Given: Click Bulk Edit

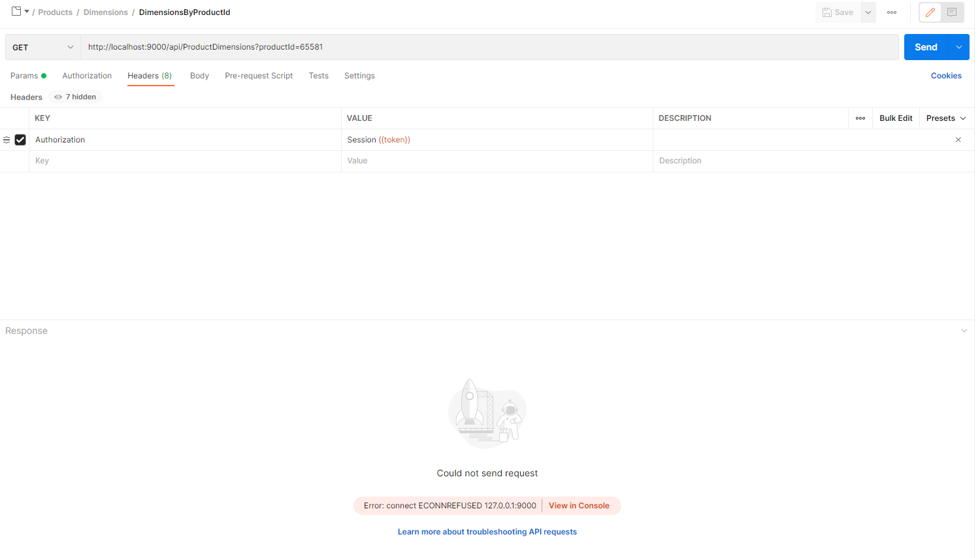Looking at the screenshot, I should (896, 118).
